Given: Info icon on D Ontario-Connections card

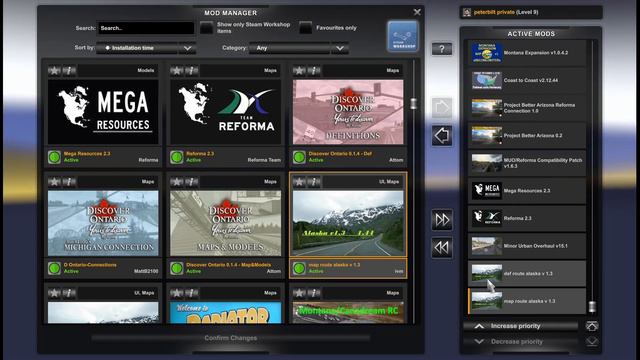Looking at the screenshot, I should (x=69, y=182).
